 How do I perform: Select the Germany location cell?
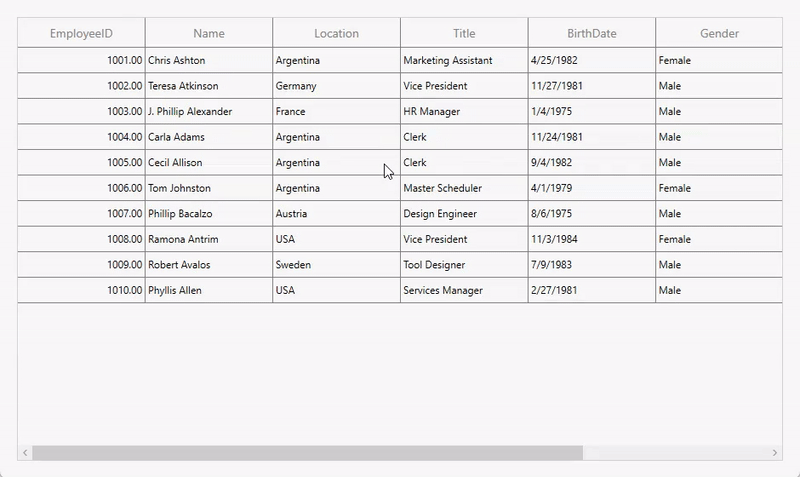(336, 86)
